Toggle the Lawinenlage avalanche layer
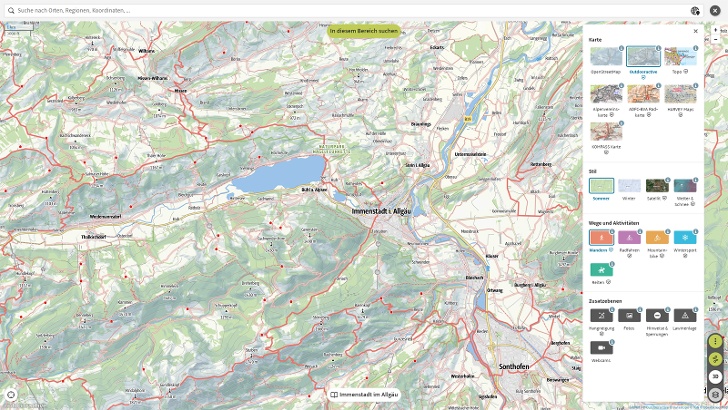Image resolution: width=728 pixels, height=410 pixels. coord(685,315)
